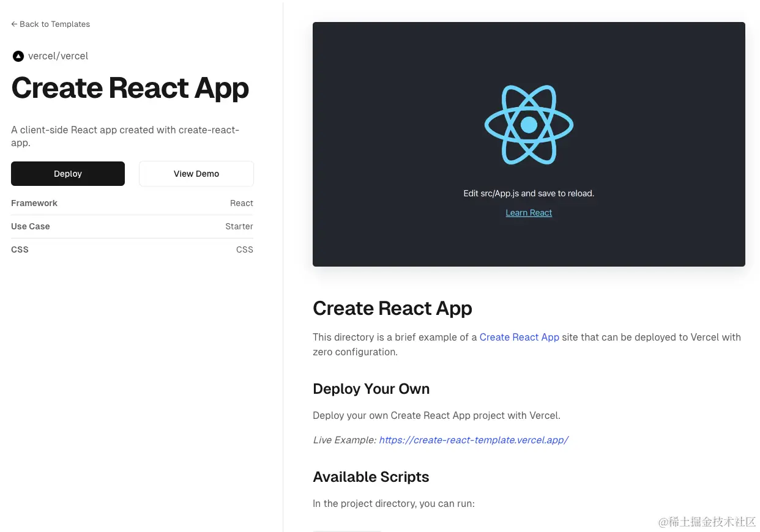Click the Framework label
Screen dimensions: 760x532
coord(34,203)
